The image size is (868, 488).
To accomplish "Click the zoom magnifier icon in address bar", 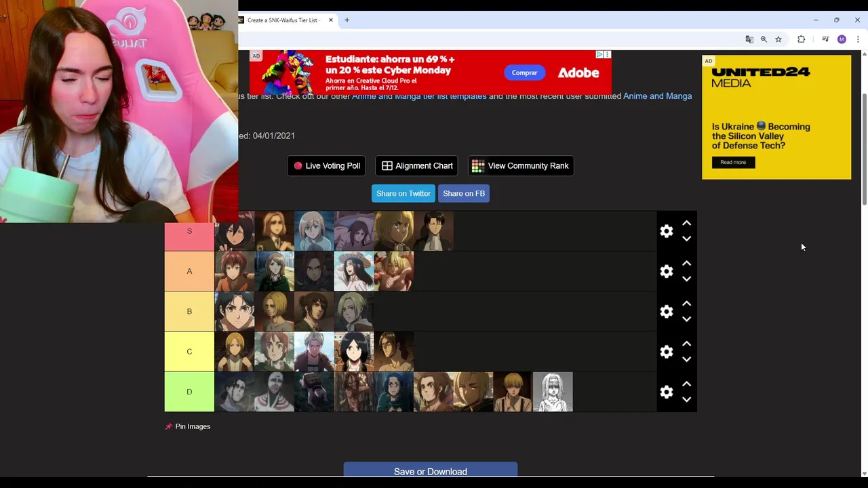I will [764, 39].
